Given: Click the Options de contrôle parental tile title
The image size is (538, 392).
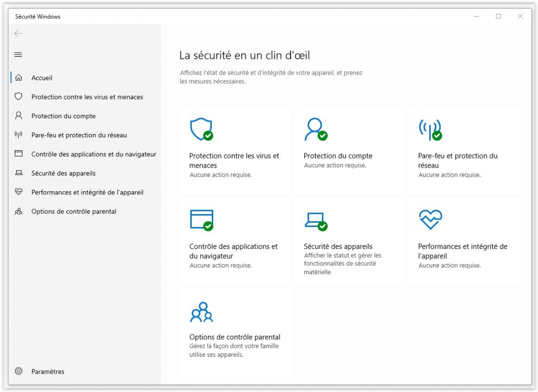Looking at the screenshot, I should pos(235,337).
